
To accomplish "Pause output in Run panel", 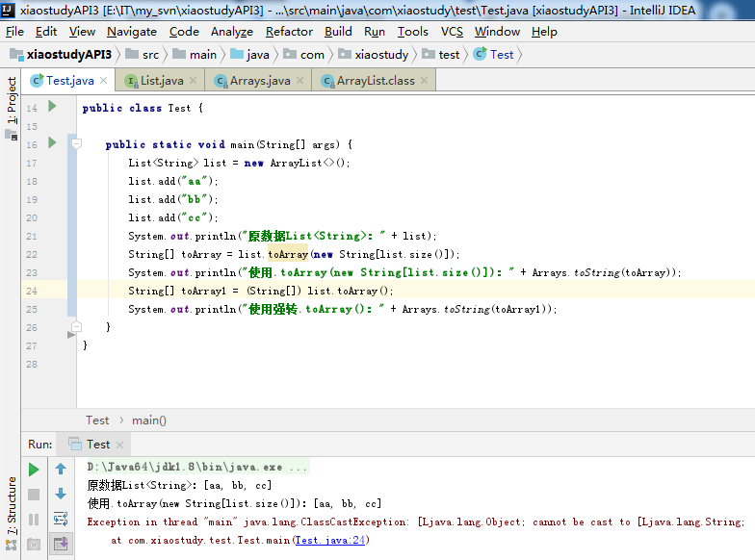I will 34,520.
